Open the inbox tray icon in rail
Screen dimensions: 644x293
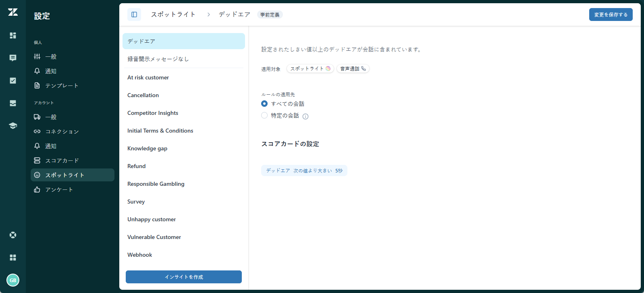[13, 103]
